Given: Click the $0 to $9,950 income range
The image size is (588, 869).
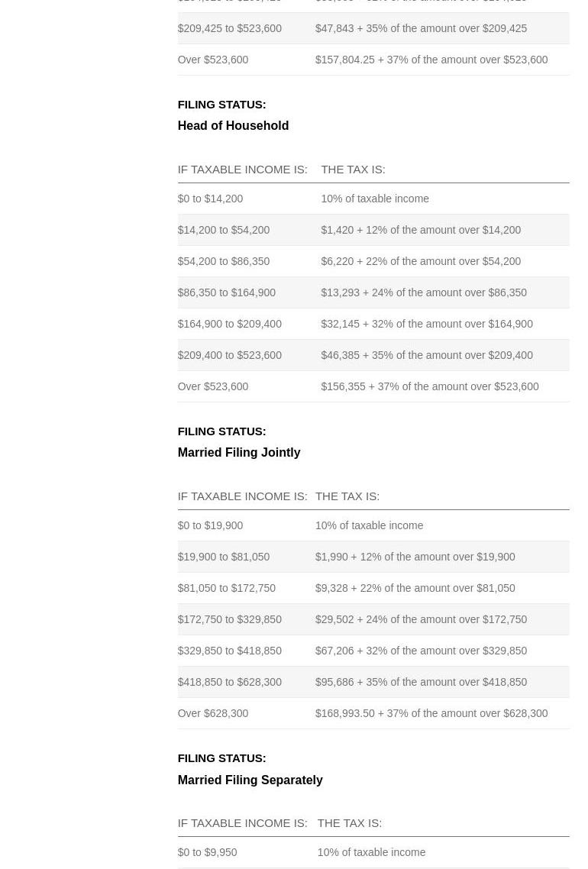Looking at the screenshot, I should tap(207, 852).
